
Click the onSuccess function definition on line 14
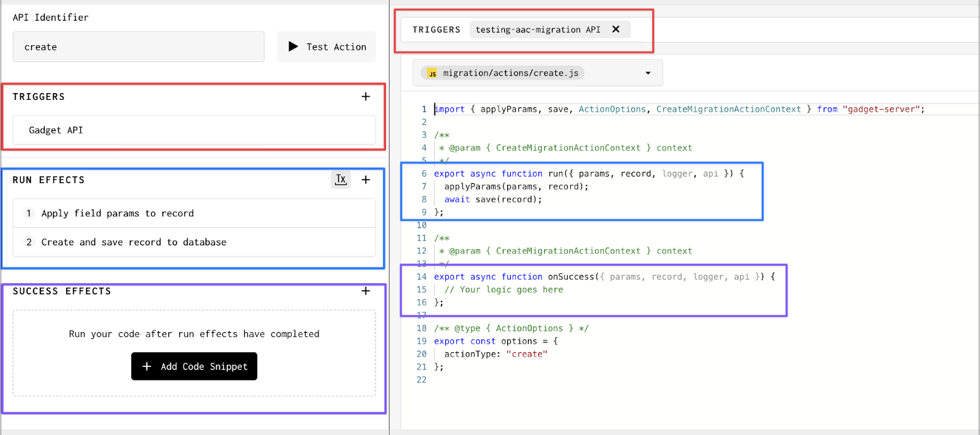(605, 276)
